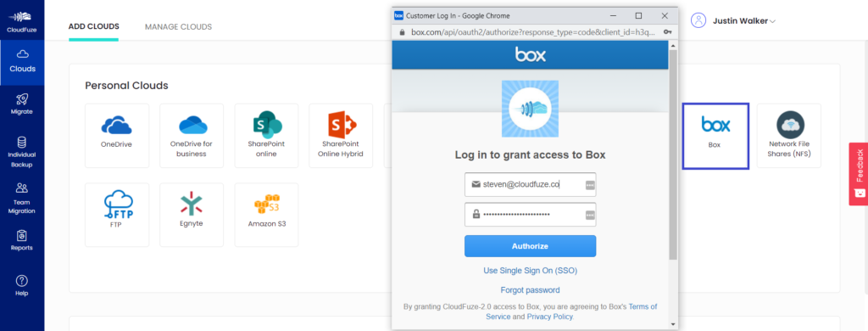Click the Forgot password link
This screenshot has width=868, height=331.
(x=530, y=290)
